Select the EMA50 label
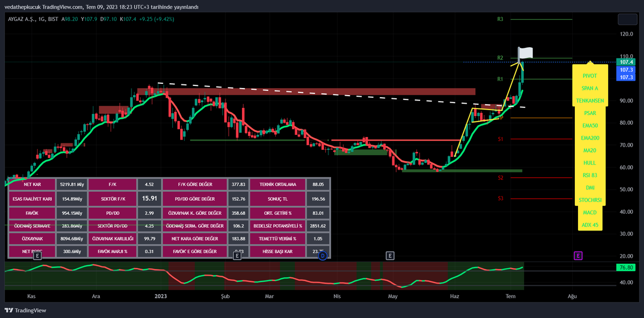 (x=590, y=126)
